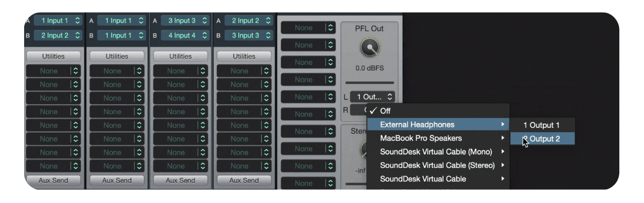Open the 'None' insert dropdown left of PFL Out title
Image resolution: width=644 pixels, height=203 pixels.
click(x=308, y=27)
